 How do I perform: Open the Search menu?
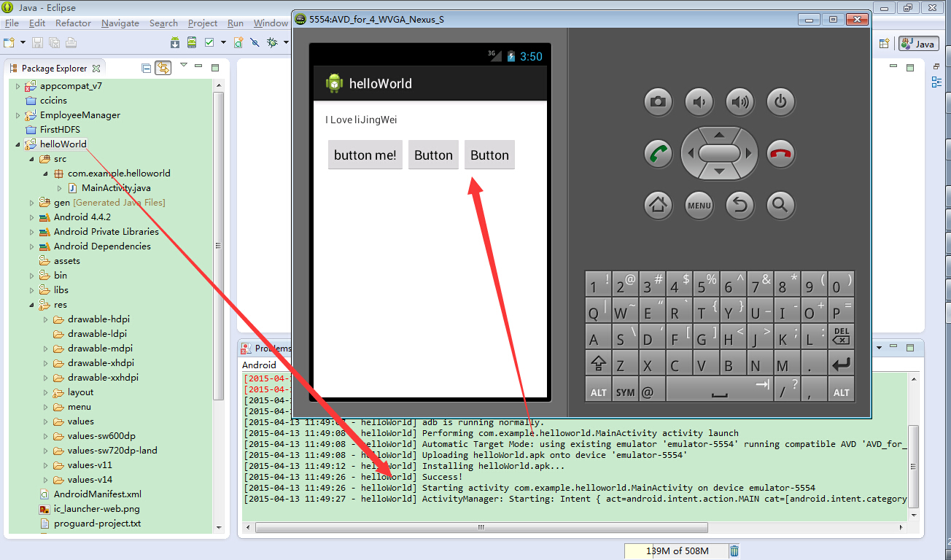coord(163,23)
